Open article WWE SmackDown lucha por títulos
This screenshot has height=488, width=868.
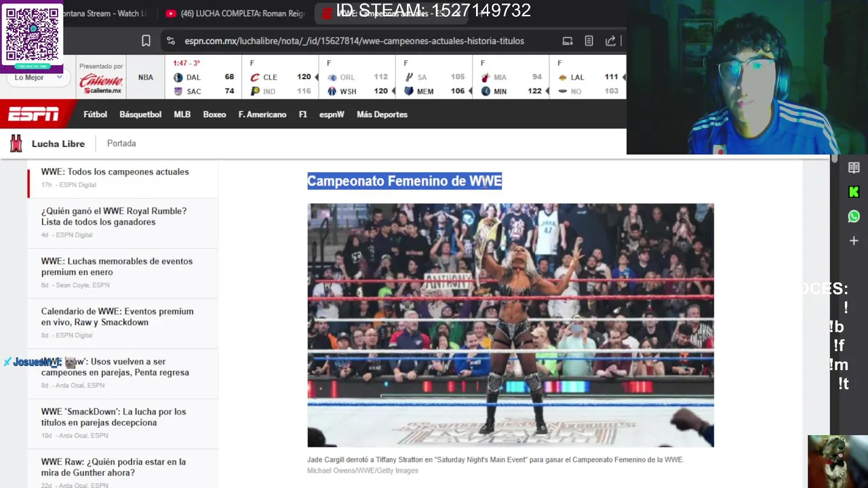pyautogui.click(x=113, y=417)
